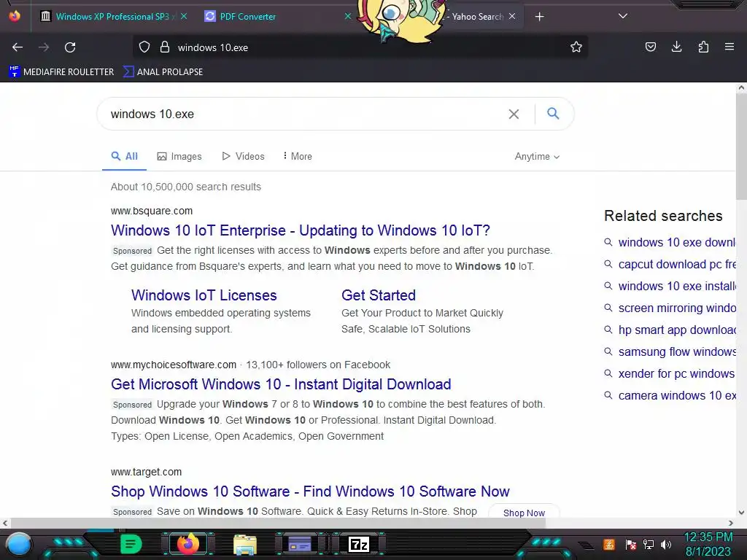The height and width of the screenshot is (560, 747).
Task: Click the address bar showing windows 10.exe
Action: [361, 47]
